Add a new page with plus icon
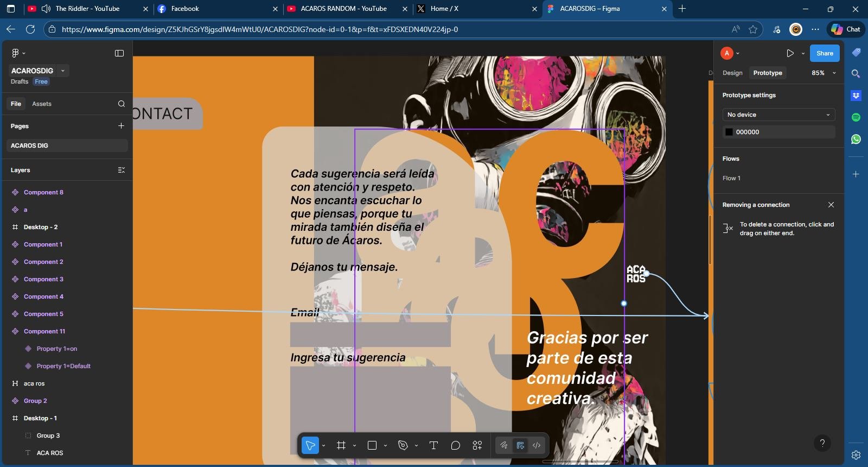 (121, 125)
